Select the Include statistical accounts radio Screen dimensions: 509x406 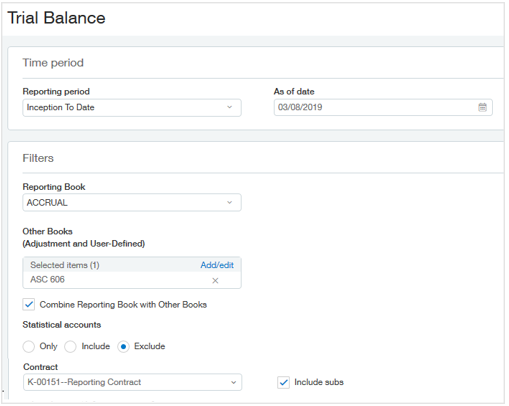click(x=70, y=346)
